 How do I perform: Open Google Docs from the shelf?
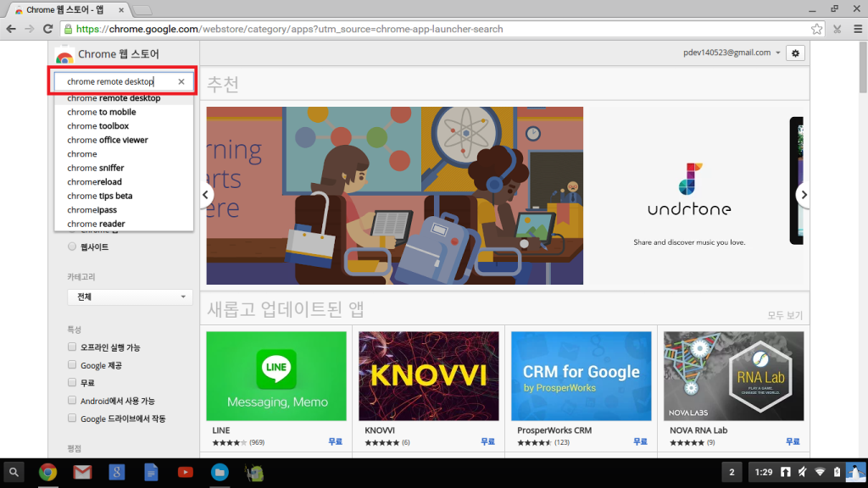151,473
